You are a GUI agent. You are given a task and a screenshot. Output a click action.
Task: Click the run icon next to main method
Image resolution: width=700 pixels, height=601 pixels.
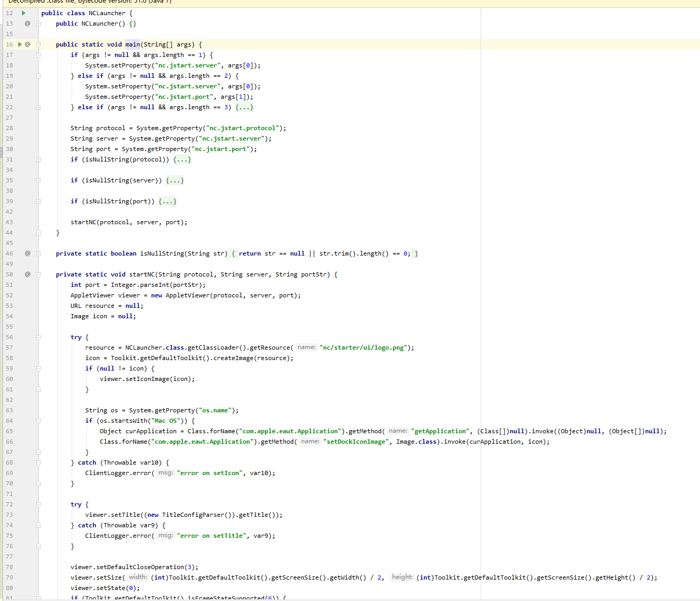[x=20, y=44]
